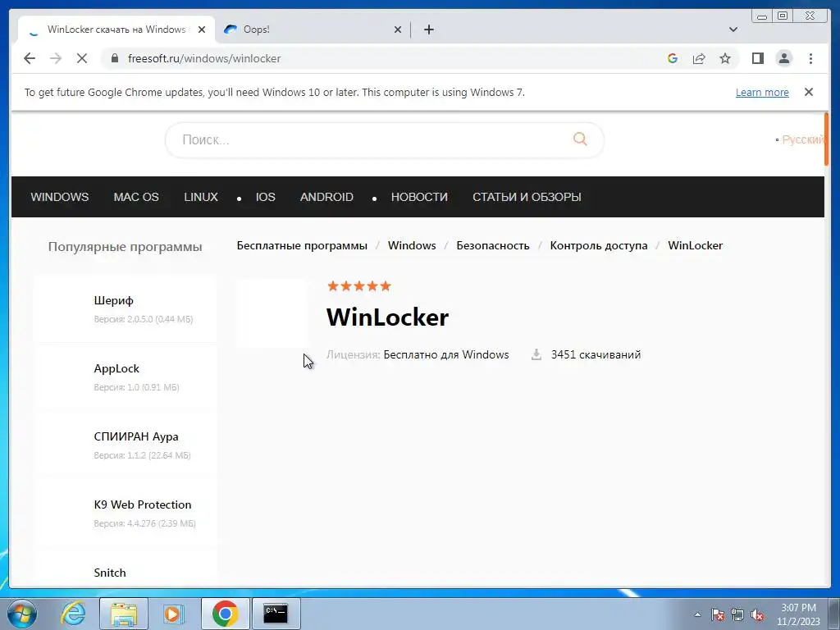Close the Oops! tab
This screenshot has width=840, height=630.
tap(398, 30)
